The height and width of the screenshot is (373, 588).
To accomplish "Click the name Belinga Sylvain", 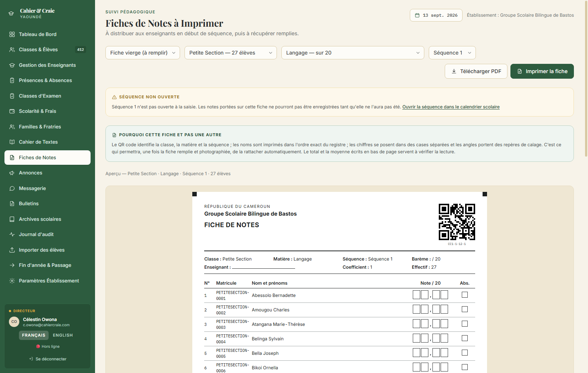I will pyautogui.click(x=268, y=339).
